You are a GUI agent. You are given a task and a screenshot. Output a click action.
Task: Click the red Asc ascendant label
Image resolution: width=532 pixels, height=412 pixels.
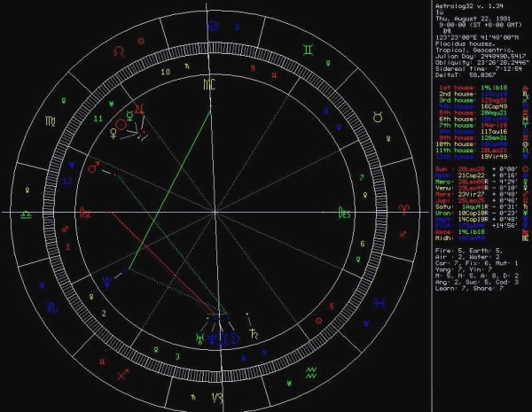point(85,214)
